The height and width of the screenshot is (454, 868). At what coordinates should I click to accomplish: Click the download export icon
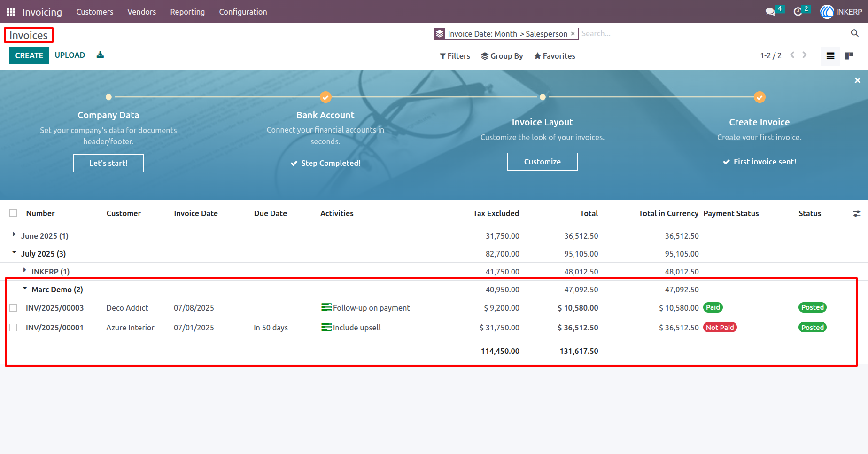pyautogui.click(x=100, y=55)
